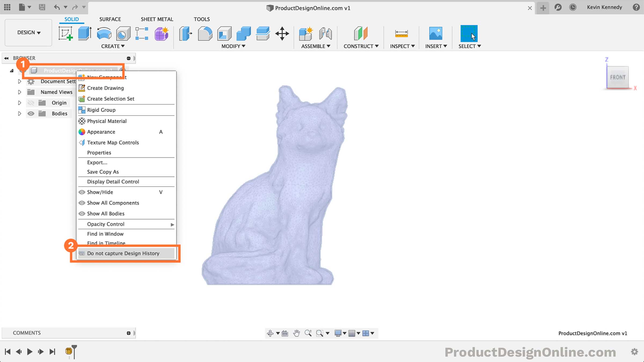Choose Do not capture Design History
Image resolution: width=644 pixels, height=362 pixels.
coord(126,253)
